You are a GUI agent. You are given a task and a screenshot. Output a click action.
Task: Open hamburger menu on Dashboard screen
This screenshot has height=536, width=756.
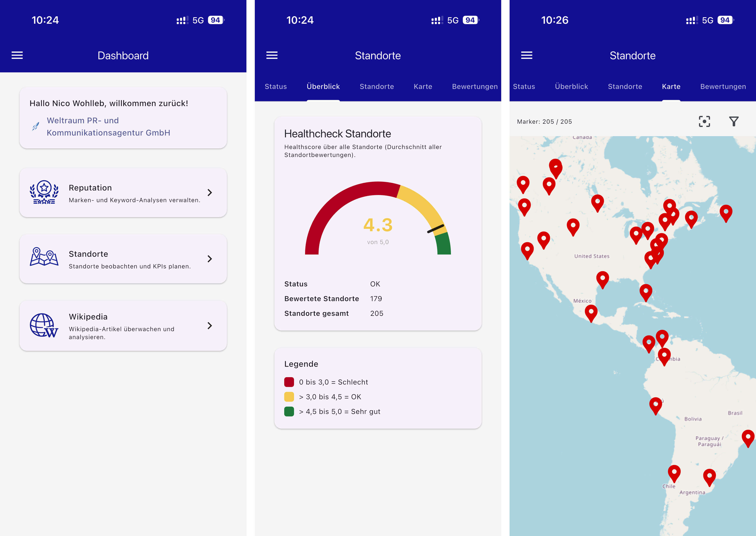click(17, 55)
